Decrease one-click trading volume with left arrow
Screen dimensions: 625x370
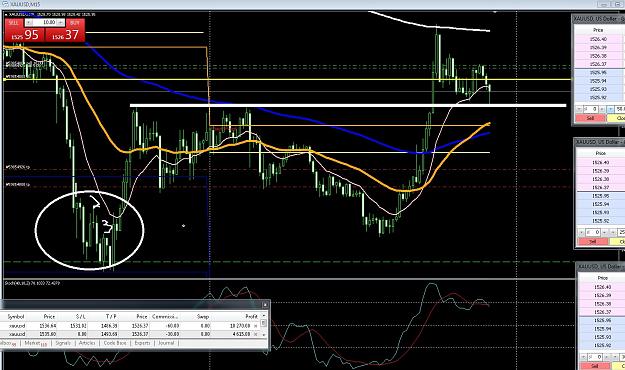coord(29,22)
